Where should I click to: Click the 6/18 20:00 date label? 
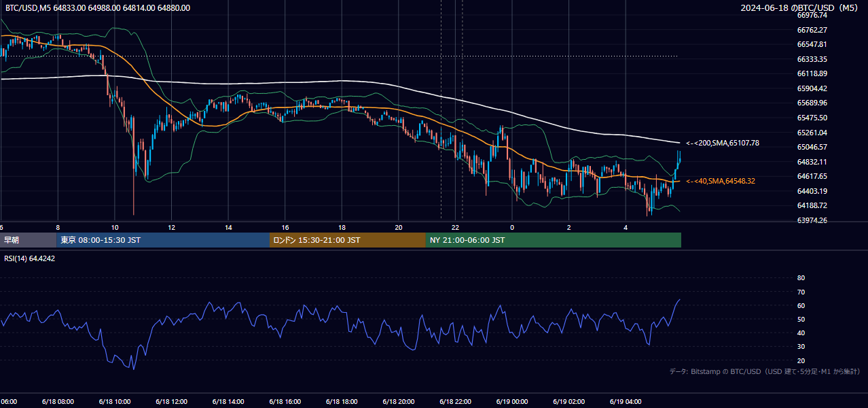pyautogui.click(x=399, y=402)
